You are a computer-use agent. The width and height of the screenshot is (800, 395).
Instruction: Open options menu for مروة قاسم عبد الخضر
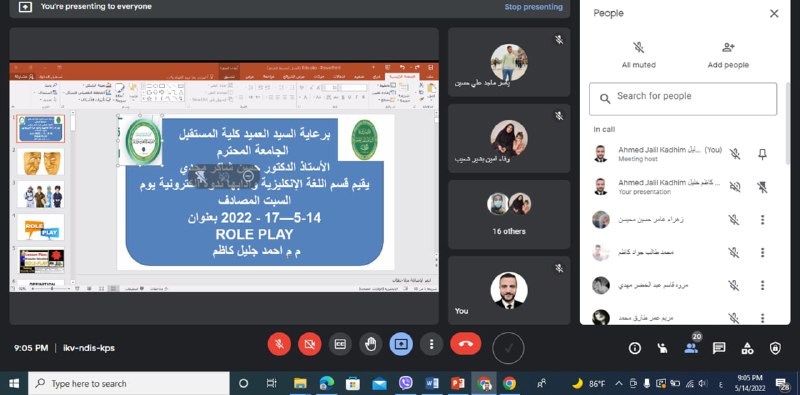click(x=762, y=285)
